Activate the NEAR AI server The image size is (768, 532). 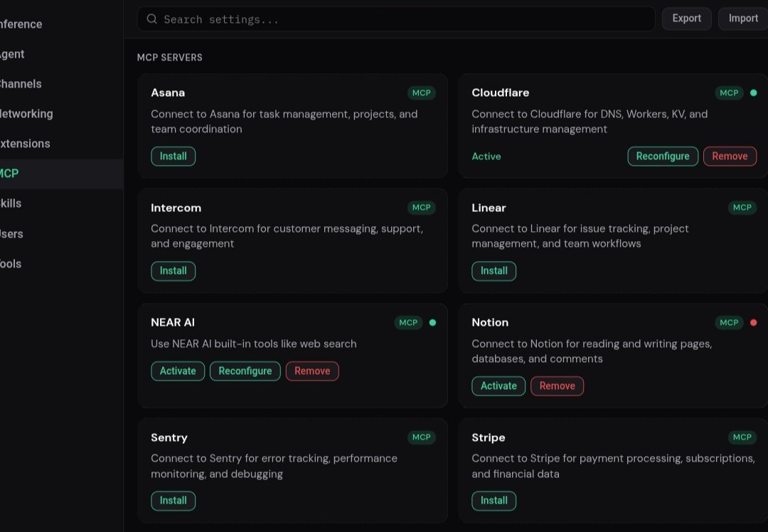click(x=178, y=371)
